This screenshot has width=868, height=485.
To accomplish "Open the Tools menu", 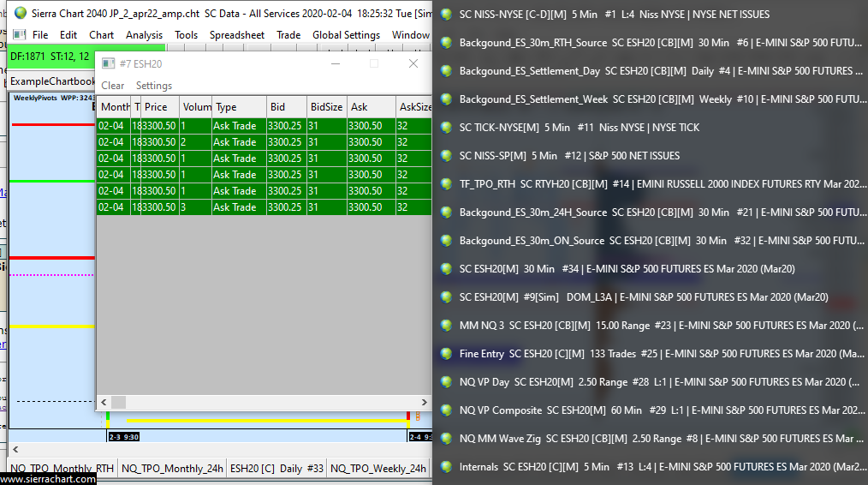I will 186,35.
